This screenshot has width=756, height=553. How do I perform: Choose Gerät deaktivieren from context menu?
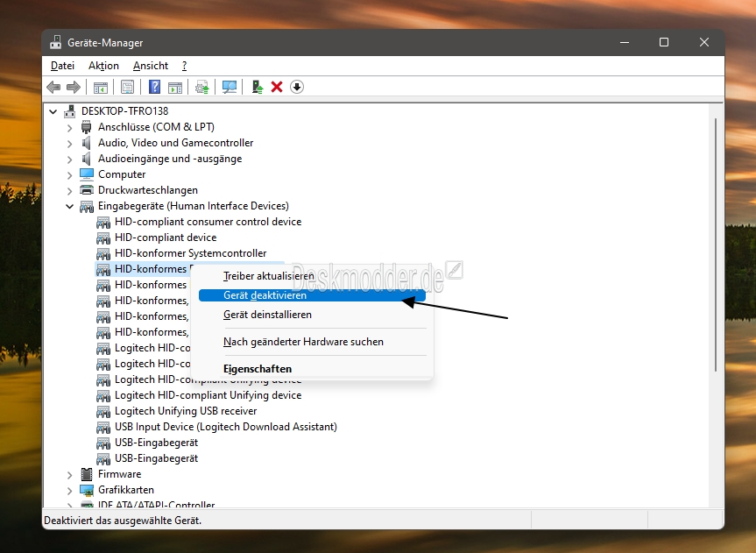pyautogui.click(x=313, y=295)
